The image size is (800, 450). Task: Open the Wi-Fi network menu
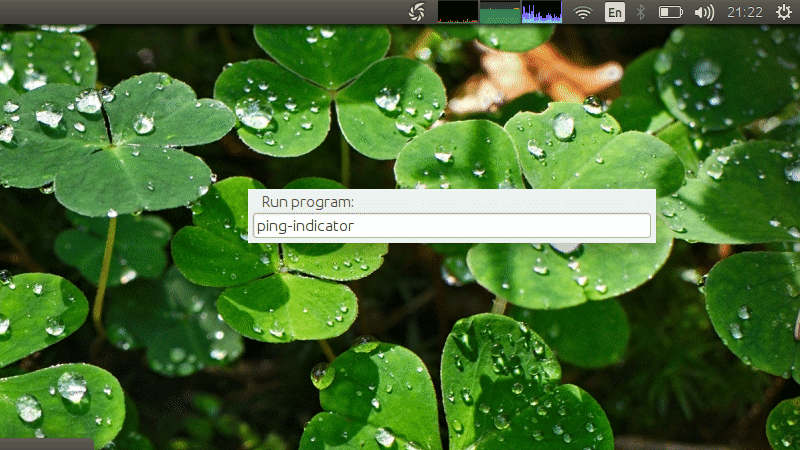pyautogui.click(x=582, y=12)
